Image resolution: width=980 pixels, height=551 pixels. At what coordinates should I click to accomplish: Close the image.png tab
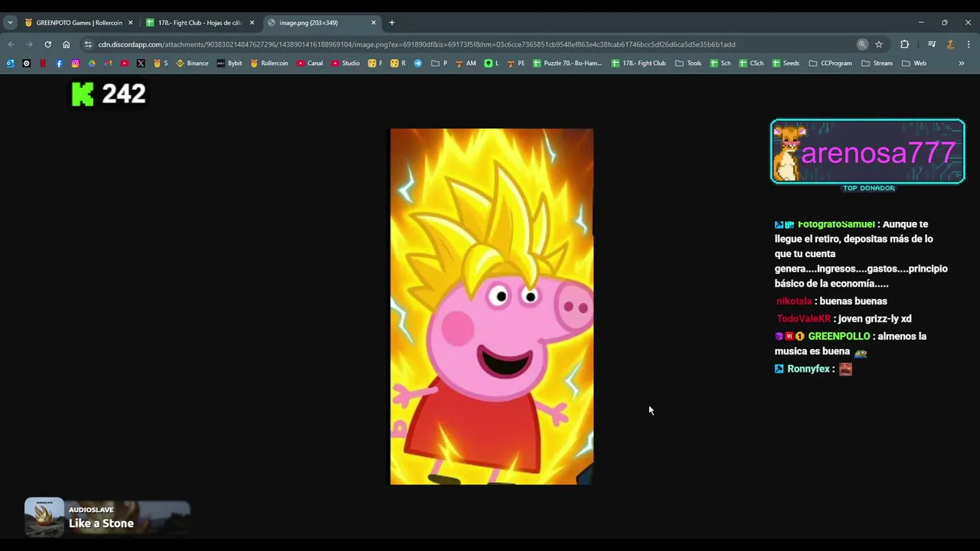click(374, 23)
